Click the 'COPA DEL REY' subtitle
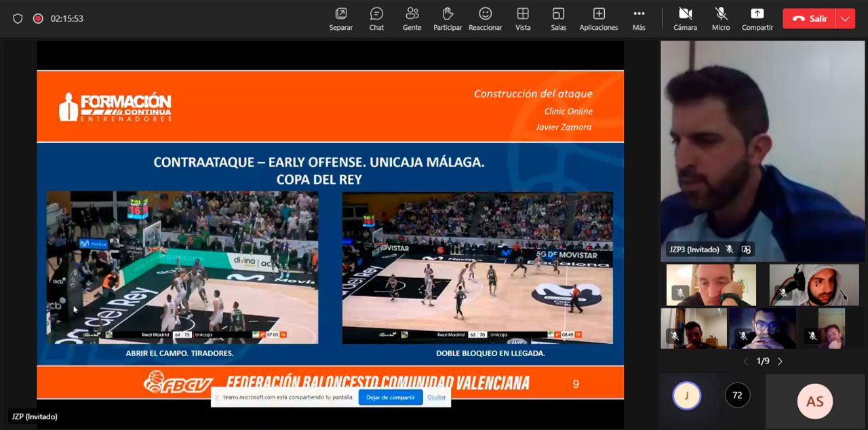Image resolution: width=868 pixels, height=430 pixels. (319, 180)
